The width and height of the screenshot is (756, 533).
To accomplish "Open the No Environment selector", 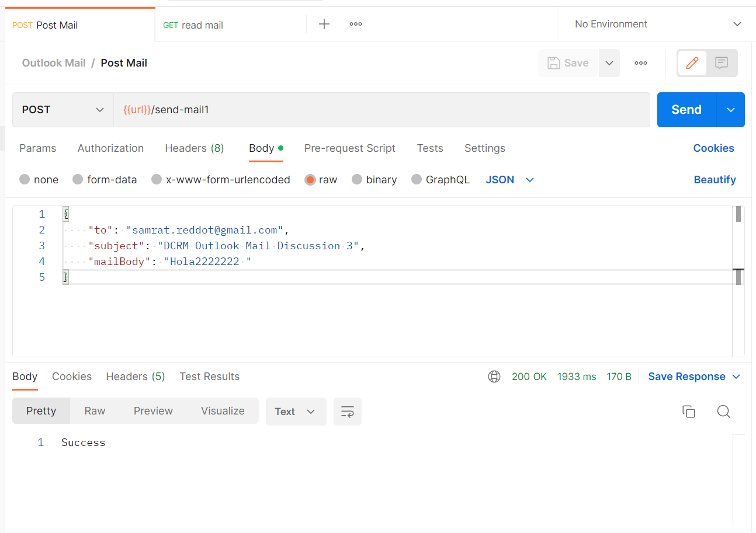I will coord(611,24).
